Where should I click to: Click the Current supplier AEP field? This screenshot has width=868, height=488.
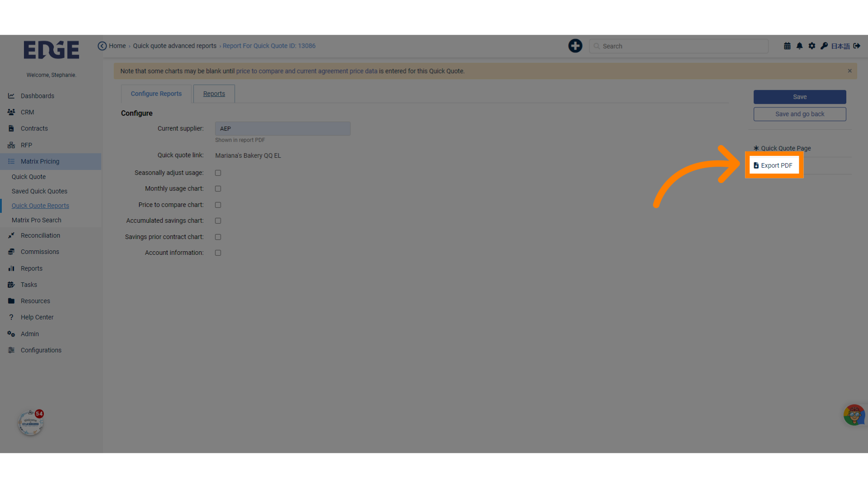point(283,128)
